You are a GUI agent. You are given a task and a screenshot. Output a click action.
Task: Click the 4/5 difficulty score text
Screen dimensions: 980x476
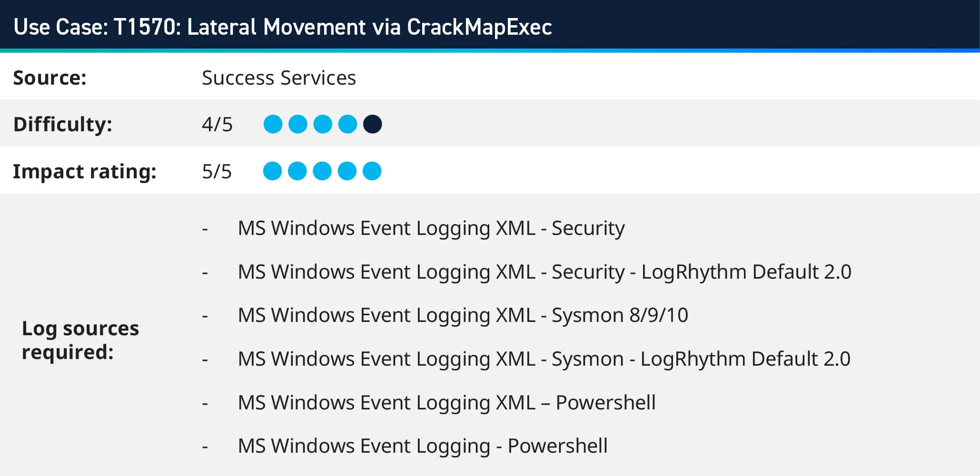click(217, 125)
